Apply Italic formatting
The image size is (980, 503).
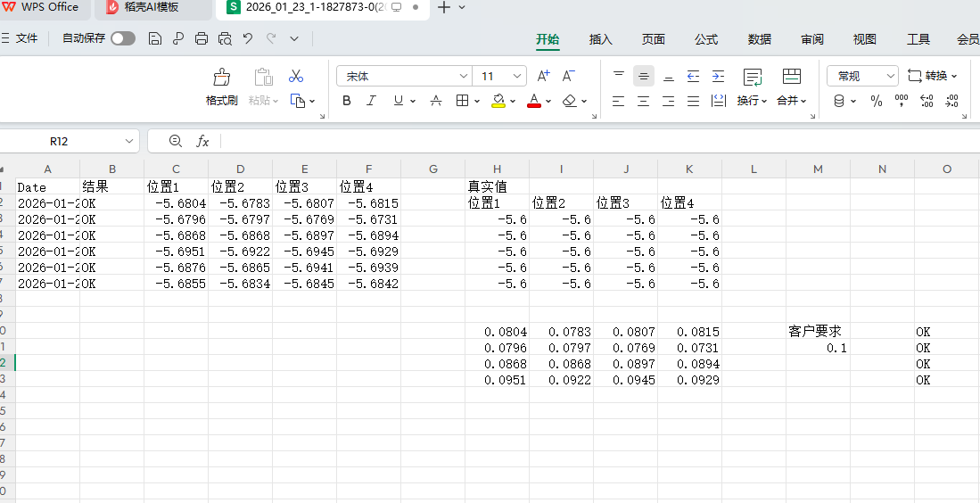coord(371,101)
